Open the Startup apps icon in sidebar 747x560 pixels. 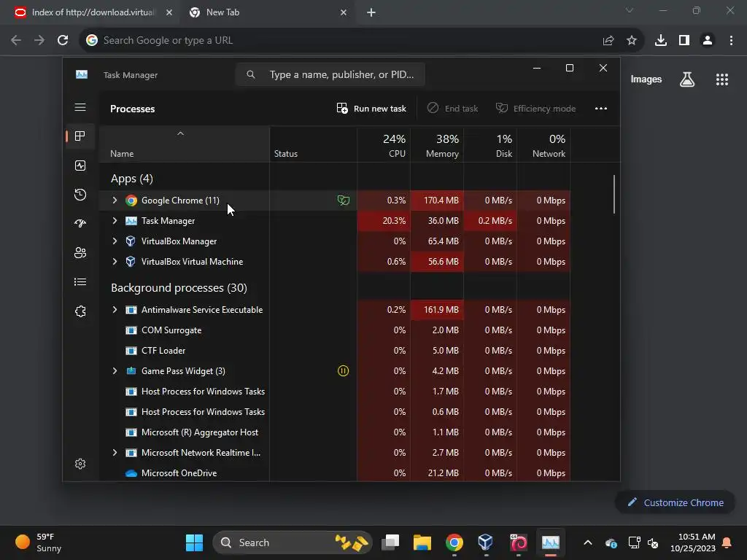click(80, 223)
